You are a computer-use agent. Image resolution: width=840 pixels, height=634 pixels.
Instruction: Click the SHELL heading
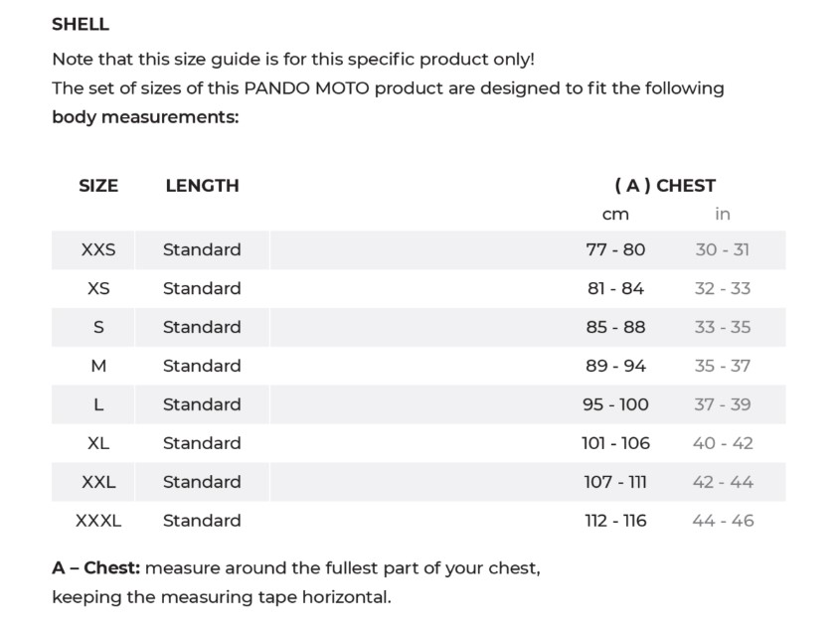point(81,25)
